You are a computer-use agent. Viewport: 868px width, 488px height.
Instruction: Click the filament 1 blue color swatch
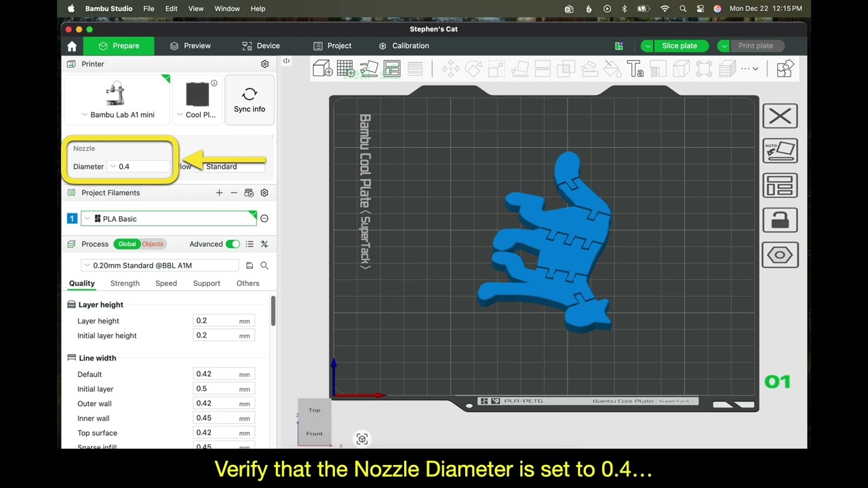72,219
